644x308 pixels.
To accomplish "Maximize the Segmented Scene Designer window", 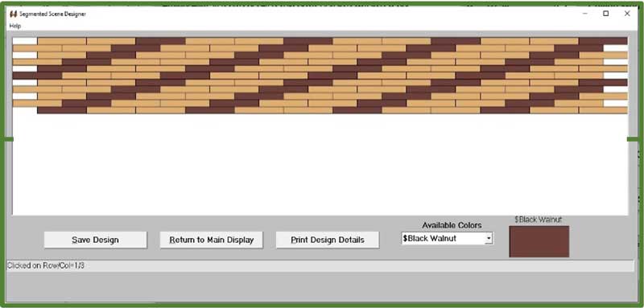I will coord(606,14).
